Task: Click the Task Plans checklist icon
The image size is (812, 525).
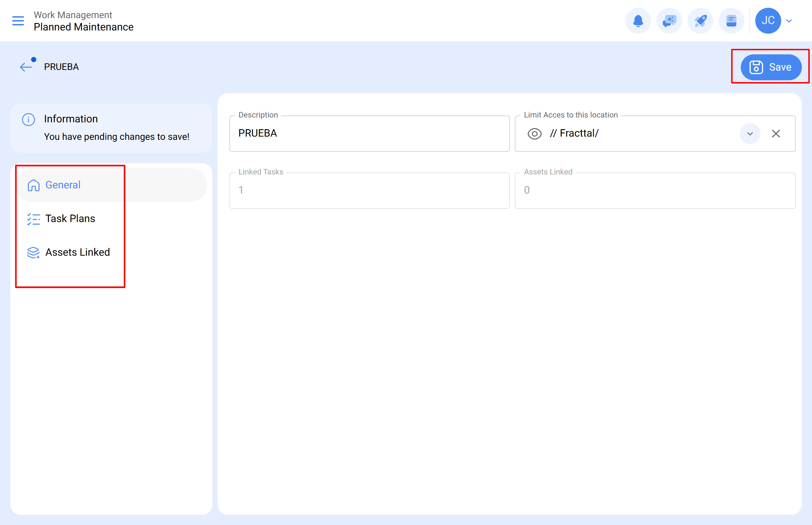Action: point(33,219)
